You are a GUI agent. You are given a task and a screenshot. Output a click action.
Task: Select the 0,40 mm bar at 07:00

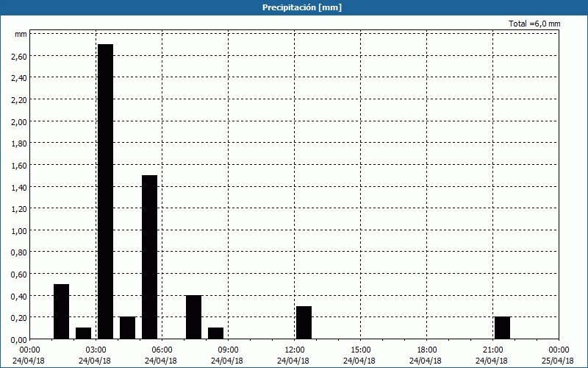pos(193,317)
